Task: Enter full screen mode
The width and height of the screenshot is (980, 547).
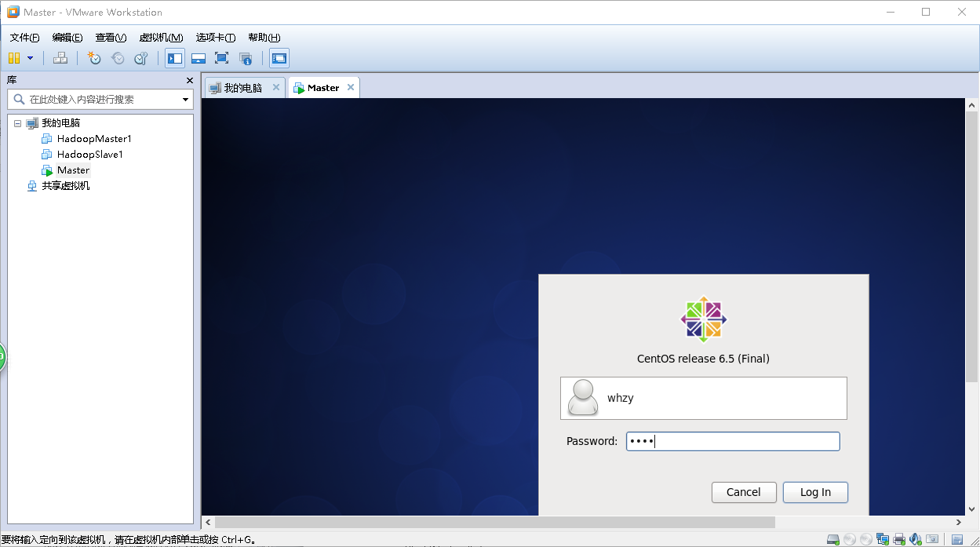Action: (x=221, y=58)
